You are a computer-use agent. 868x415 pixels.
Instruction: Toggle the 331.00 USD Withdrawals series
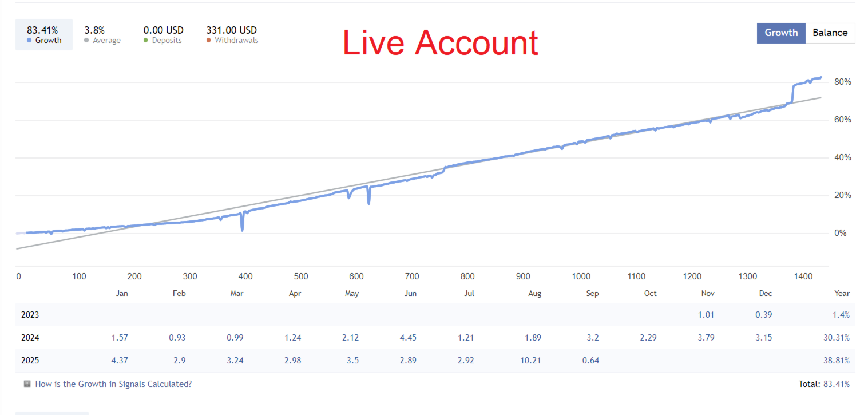click(232, 35)
